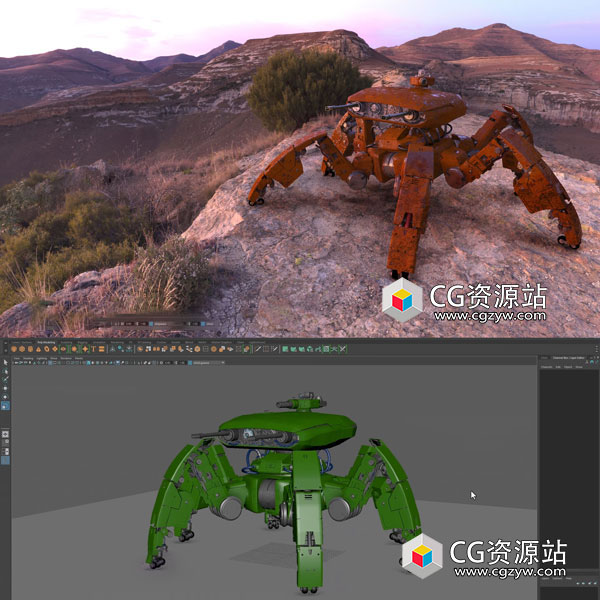Create a polygon plane from the shelf

(55, 349)
